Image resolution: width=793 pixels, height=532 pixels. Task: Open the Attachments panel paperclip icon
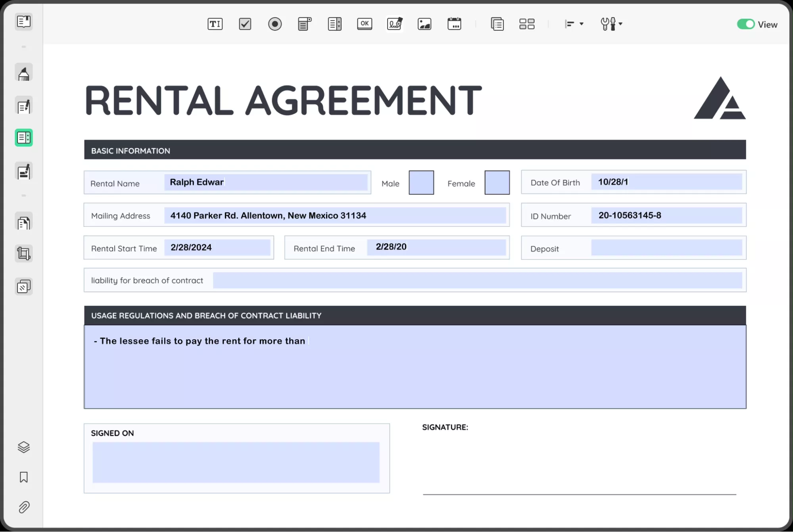24,507
